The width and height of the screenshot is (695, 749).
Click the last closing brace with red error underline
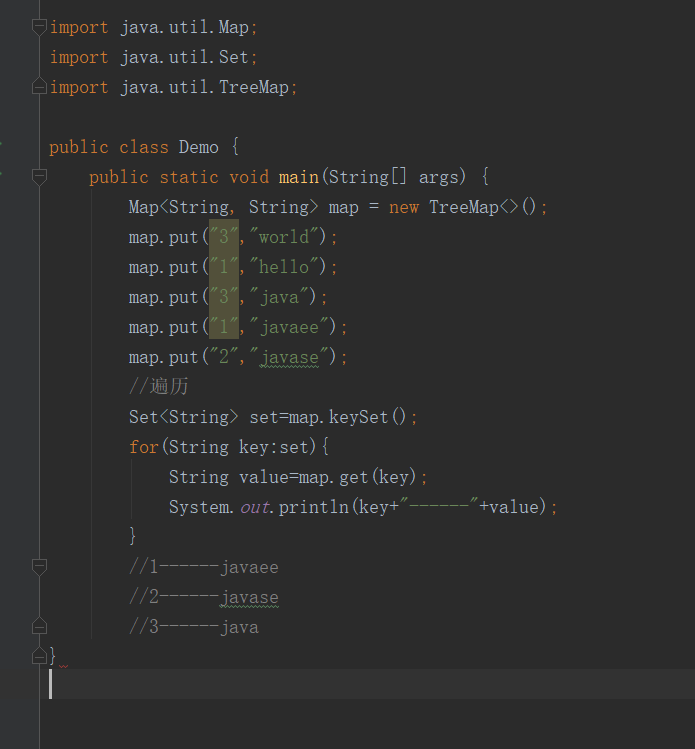point(53,656)
